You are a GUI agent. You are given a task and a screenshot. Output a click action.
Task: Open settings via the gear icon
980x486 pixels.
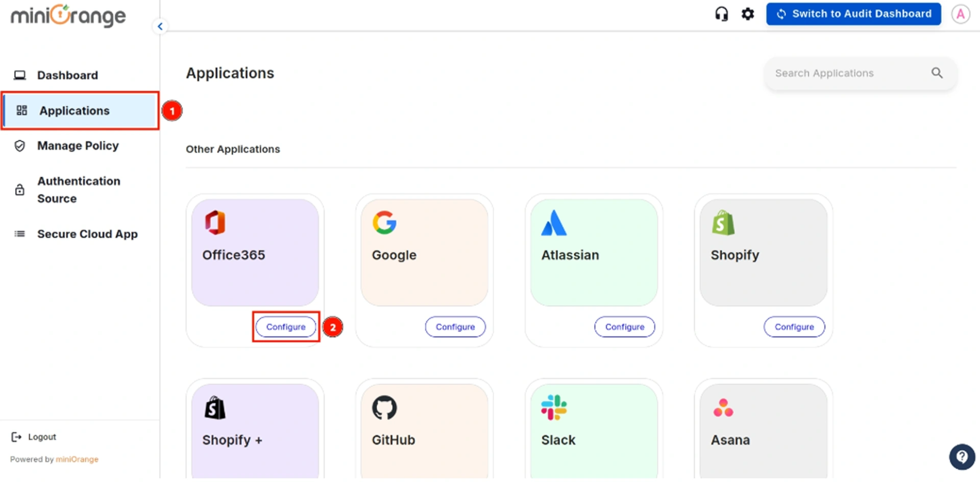coord(748,14)
